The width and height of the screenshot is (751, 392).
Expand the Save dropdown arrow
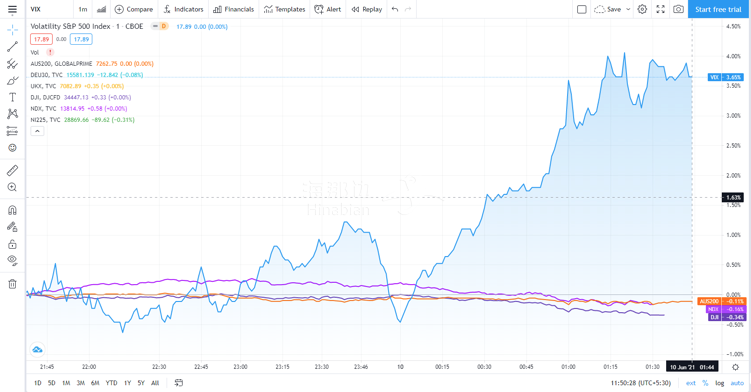[x=628, y=9]
